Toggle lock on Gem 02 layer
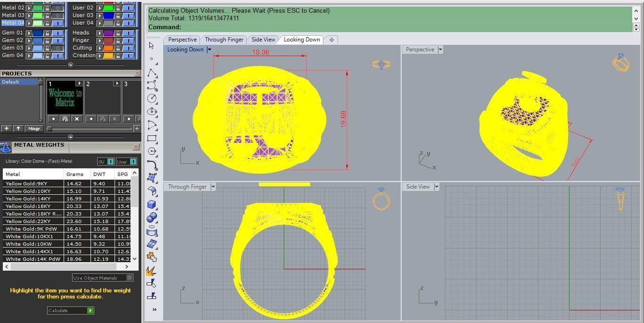The height and width of the screenshot is (323, 644). click(47, 40)
